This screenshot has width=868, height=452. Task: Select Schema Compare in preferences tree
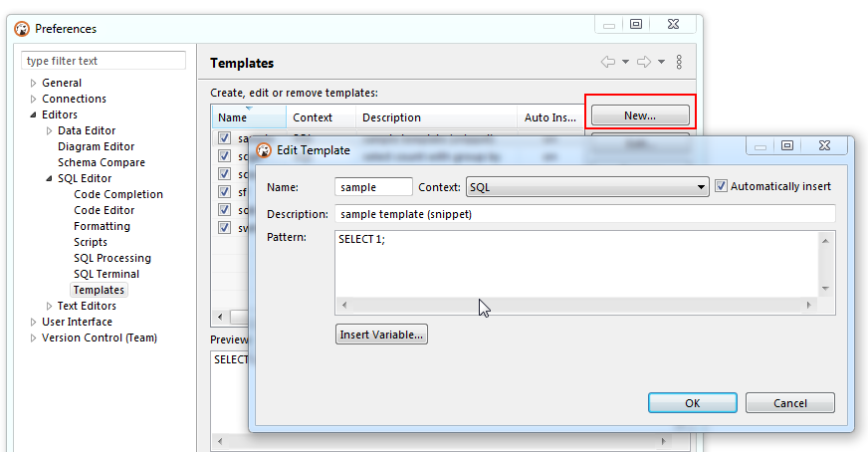[102, 163]
